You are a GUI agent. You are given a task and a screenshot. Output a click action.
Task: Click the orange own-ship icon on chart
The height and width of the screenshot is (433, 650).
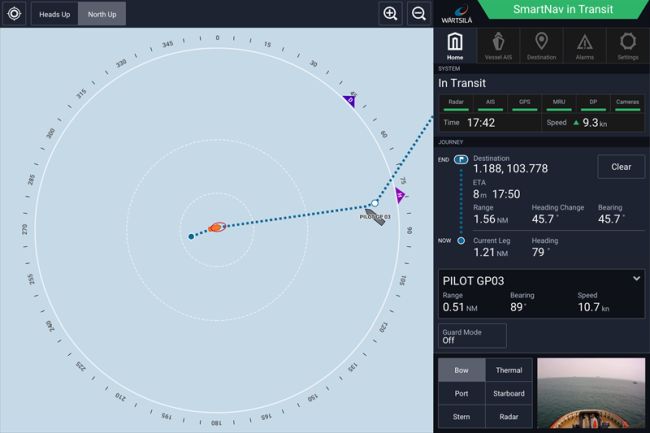pyautogui.click(x=217, y=227)
